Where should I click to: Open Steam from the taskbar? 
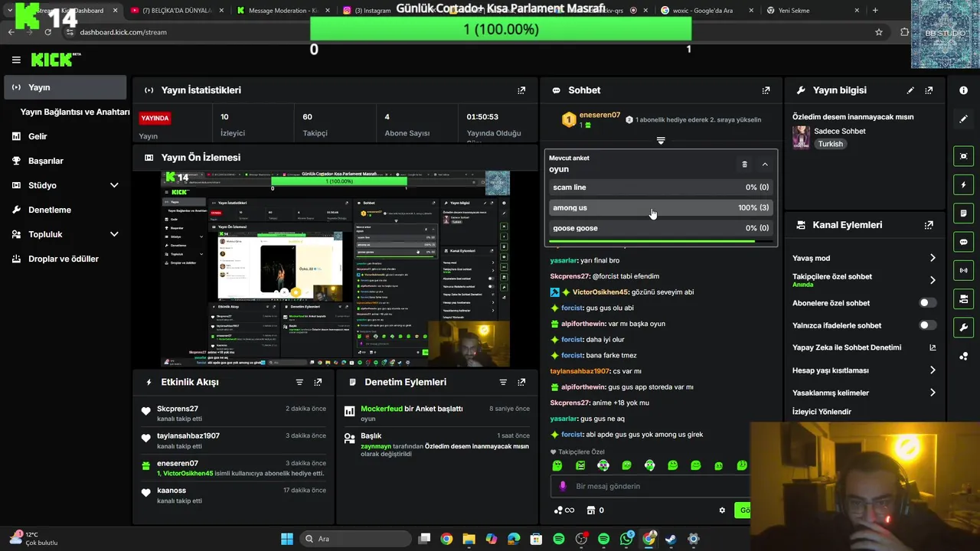(671, 539)
